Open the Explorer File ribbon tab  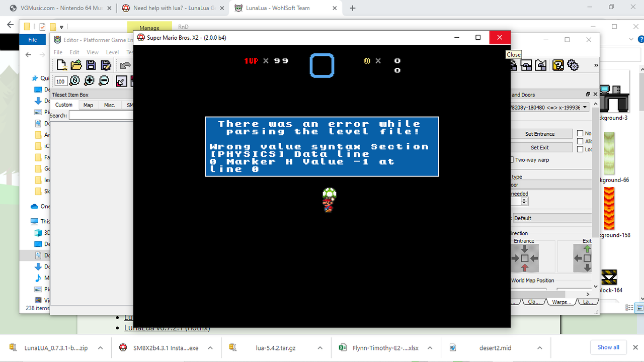point(33,39)
